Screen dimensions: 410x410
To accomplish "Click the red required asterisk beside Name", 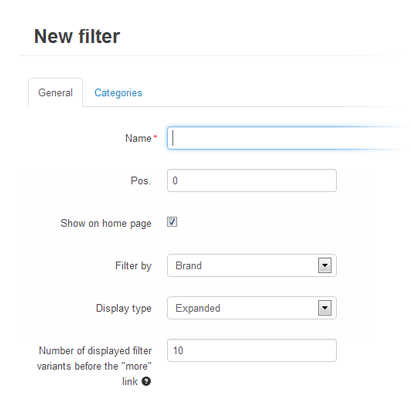I will click(x=155, y=136).
